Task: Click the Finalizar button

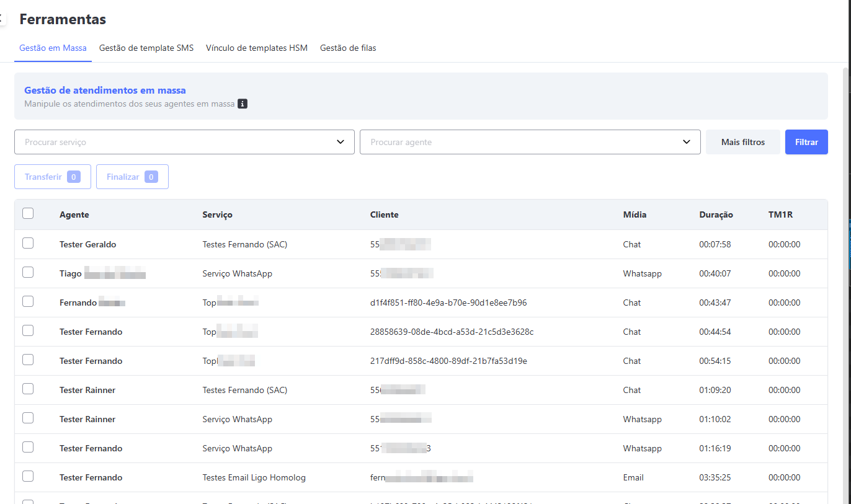Action: pyautogui.click(x=132, y=177)
